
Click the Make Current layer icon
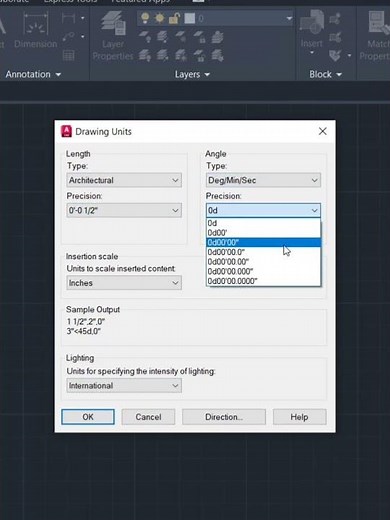pos(217,36)
